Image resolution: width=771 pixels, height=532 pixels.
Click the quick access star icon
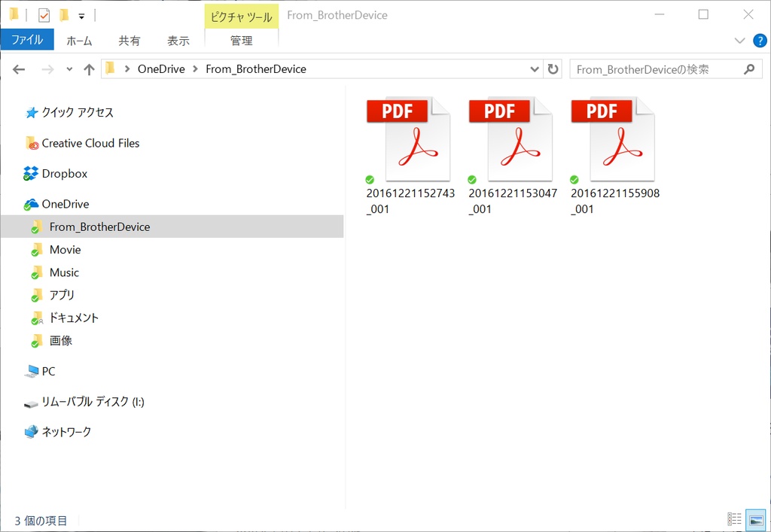(x=32, y=113)
